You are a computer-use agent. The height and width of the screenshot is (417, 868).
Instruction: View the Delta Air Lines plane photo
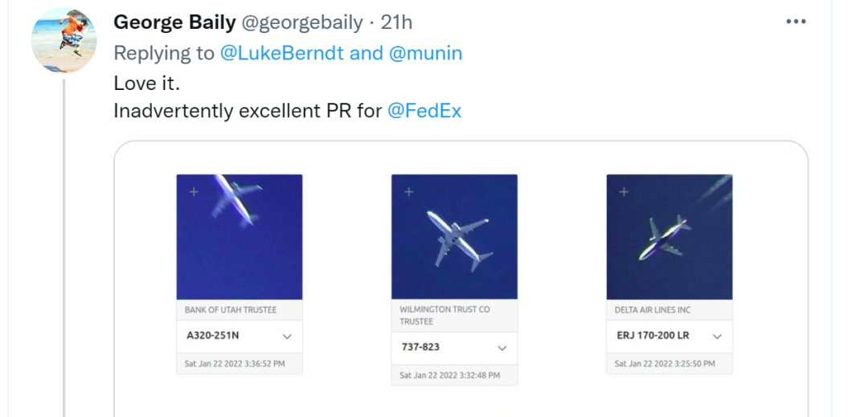coord(669,237)
